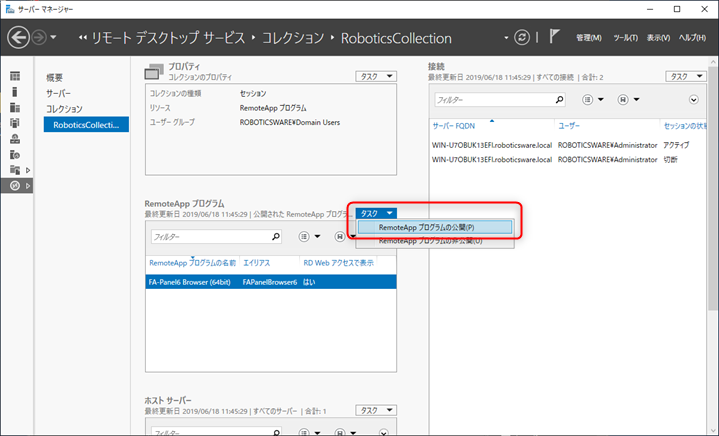Open Dashboard icon in left sidebar
This screenshot has width=719, height=436.
click(15, 76)
